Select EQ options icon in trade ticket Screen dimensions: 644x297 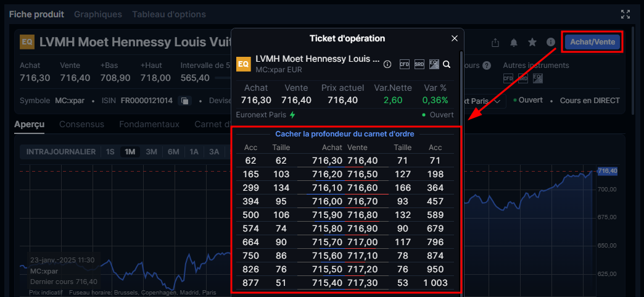tap(434, 64)
